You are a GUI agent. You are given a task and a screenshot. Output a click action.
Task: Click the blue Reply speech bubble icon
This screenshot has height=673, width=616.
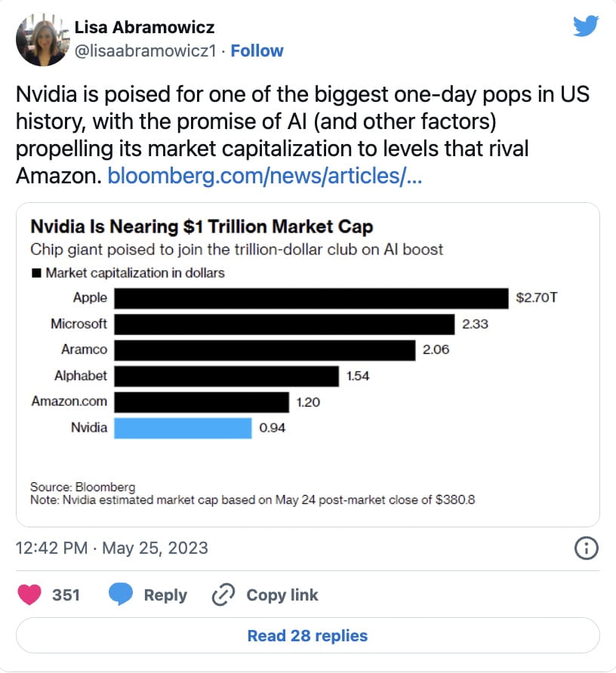click(x=122, y=595)
